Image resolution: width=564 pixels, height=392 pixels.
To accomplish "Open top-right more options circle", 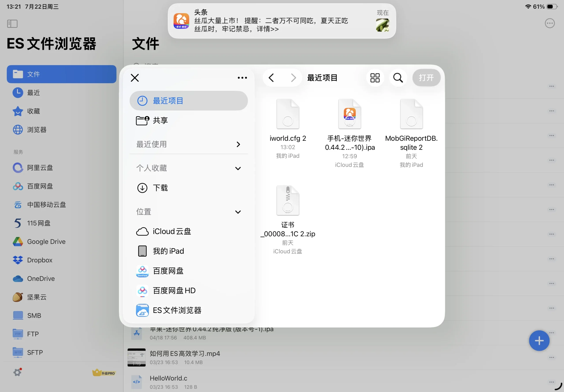I will coord(550,23).
